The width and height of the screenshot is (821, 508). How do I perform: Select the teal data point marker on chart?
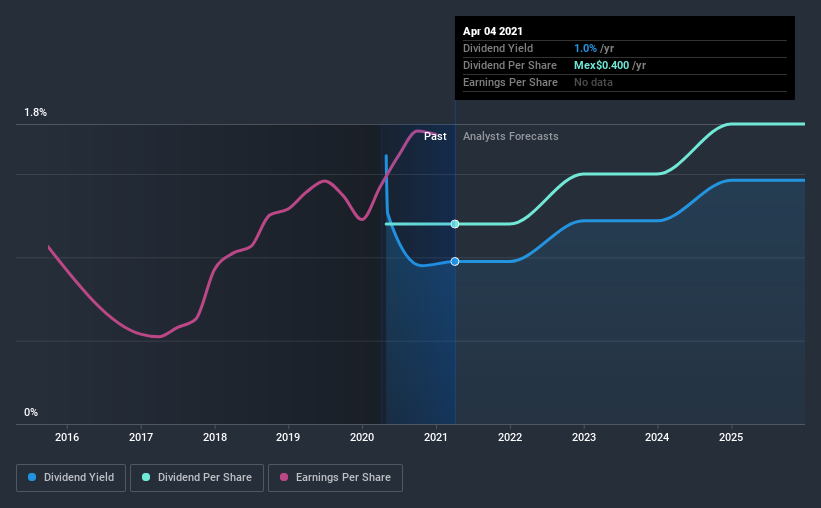coord(455,224)
